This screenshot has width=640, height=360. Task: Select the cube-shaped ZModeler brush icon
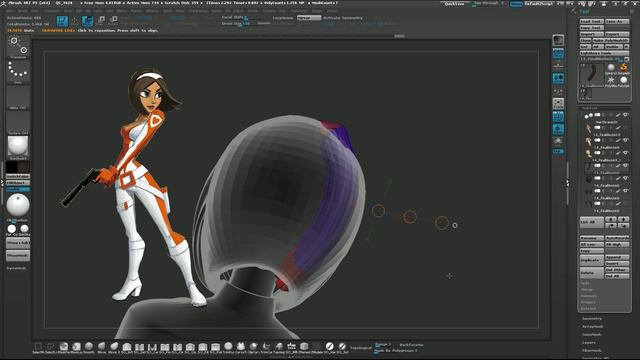[304, 347]
